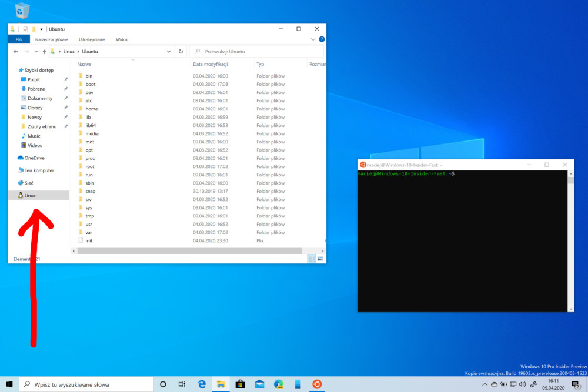
Task: Click Ubuntu logo in terminal title bar
Action: tap(363, 165)
